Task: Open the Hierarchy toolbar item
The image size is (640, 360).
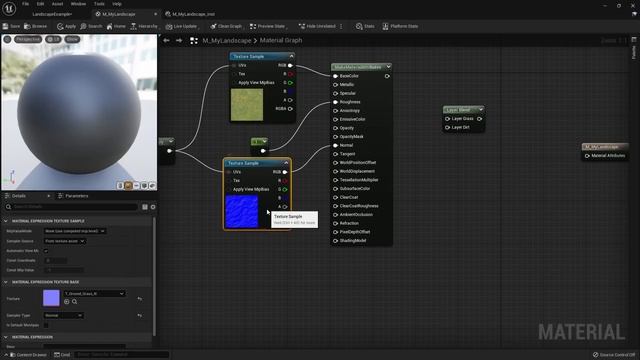Action: click(x=144, y=26)
